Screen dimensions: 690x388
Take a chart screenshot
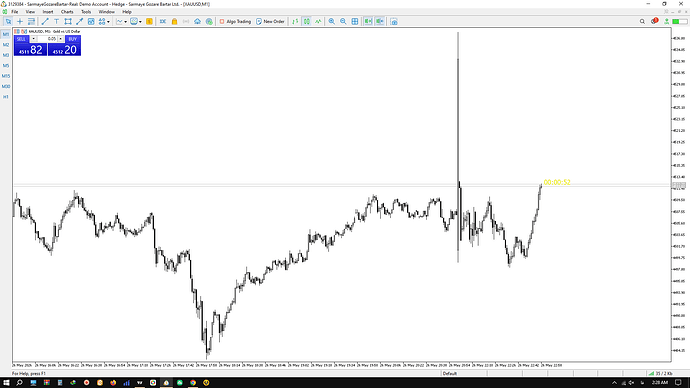(x=394, y=21)
